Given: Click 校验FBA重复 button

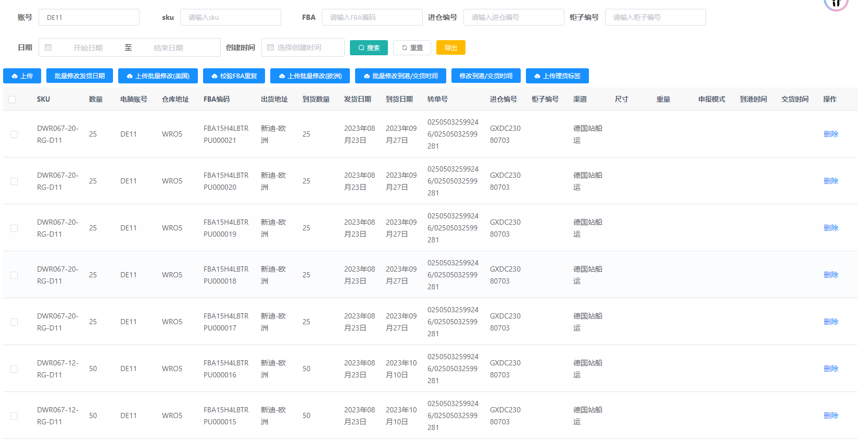Looking at the screenshot, I should (234, 76).
